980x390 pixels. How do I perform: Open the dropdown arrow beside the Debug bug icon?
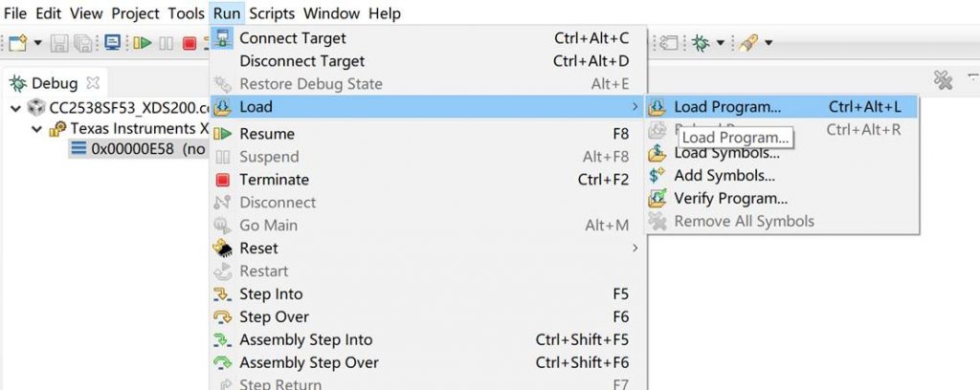719,43
